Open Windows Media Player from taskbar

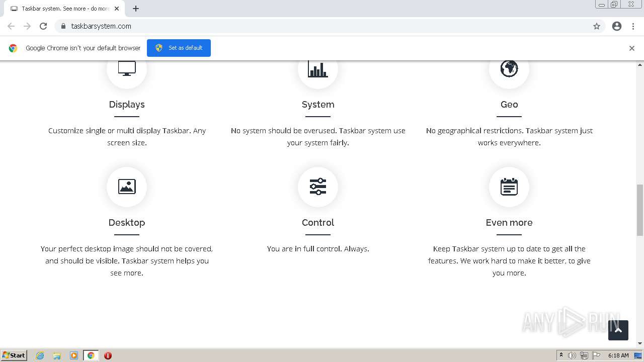pos(74,355)
